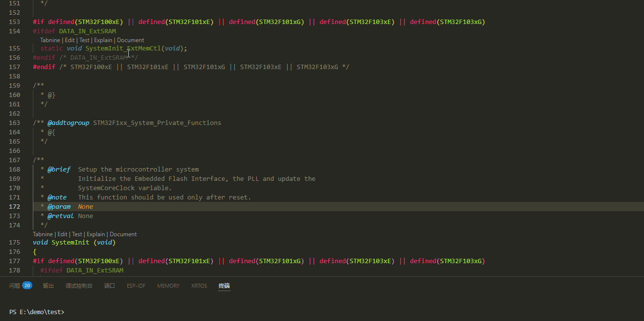Open the ESP-IDF panel tab
The width and height of the screenshot is (644, 321).
(x=136, y=285)
